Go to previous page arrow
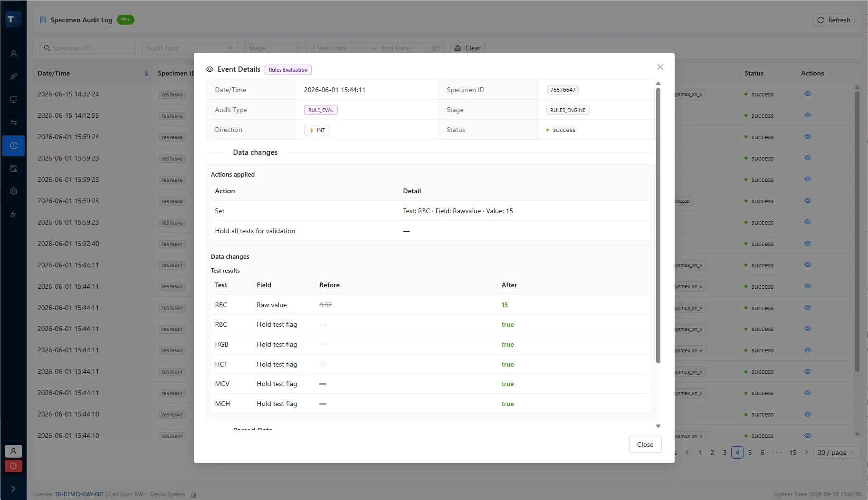Image resolution: width=868 pixels, height=500 pixels. (x=687, y=453)
